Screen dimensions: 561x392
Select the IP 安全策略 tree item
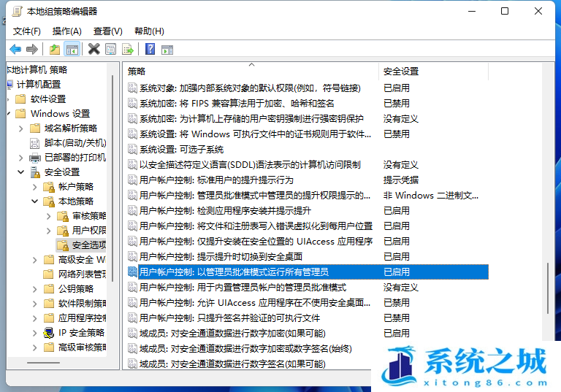[x=81, y=333]
